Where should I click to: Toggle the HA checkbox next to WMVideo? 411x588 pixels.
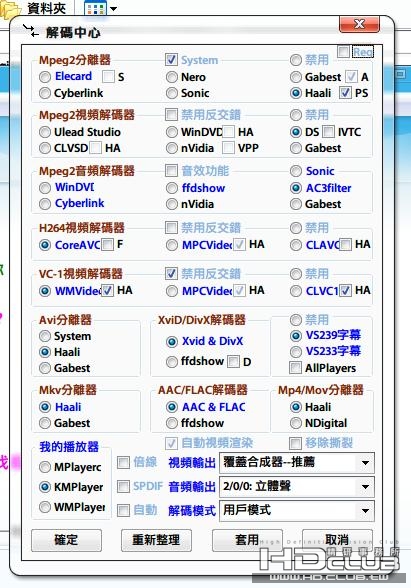(108, 290)
